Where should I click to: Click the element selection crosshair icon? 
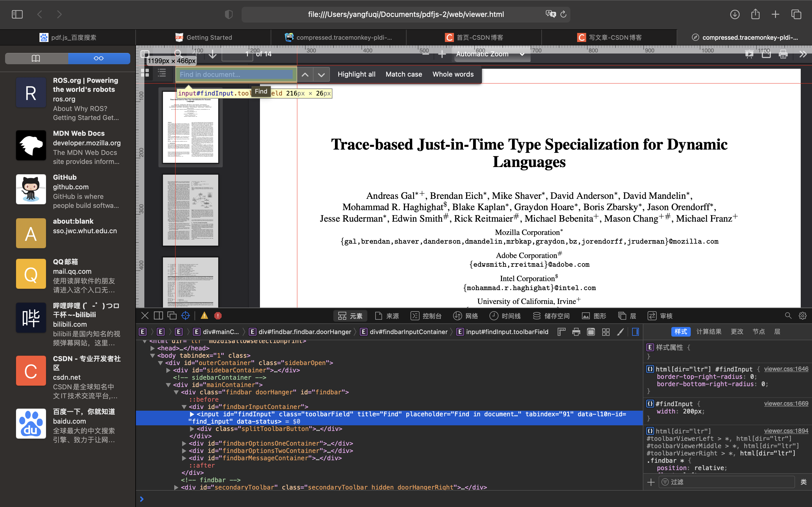coord(186,315)
